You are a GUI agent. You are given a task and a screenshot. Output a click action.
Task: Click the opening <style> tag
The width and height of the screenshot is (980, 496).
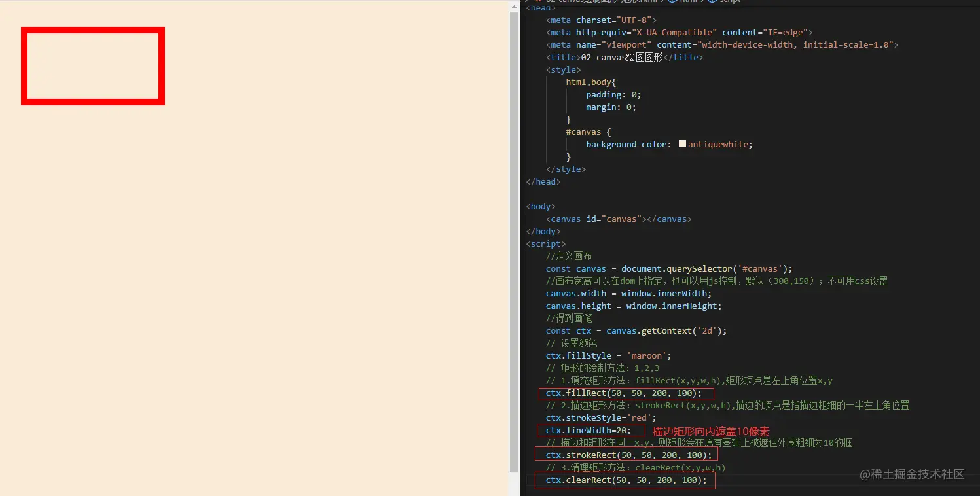click(564, 69)
